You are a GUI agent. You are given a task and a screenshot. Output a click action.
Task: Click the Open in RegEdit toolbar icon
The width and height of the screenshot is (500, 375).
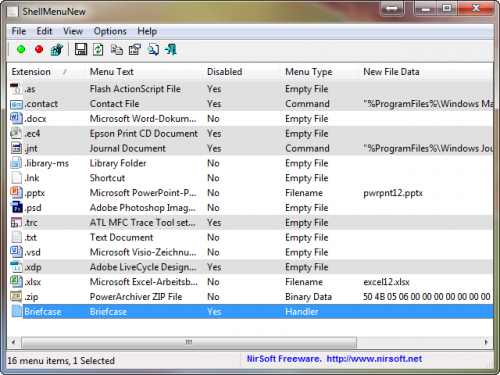coord(57,50)
